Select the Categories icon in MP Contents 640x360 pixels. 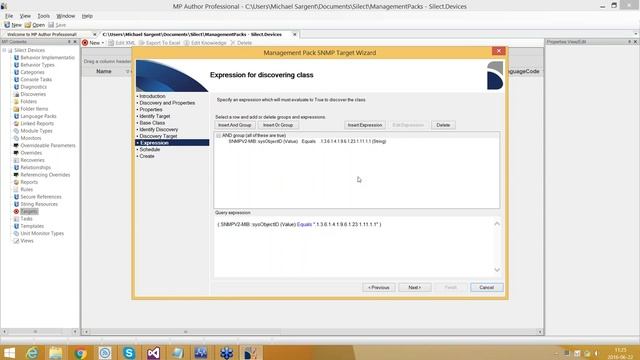[x=16, y=72]
